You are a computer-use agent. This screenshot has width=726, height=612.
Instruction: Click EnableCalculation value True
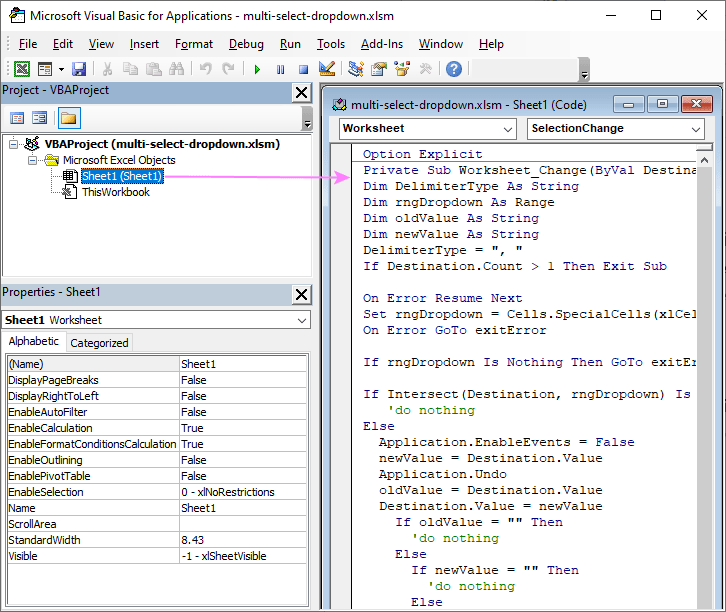tap(243, 428)
